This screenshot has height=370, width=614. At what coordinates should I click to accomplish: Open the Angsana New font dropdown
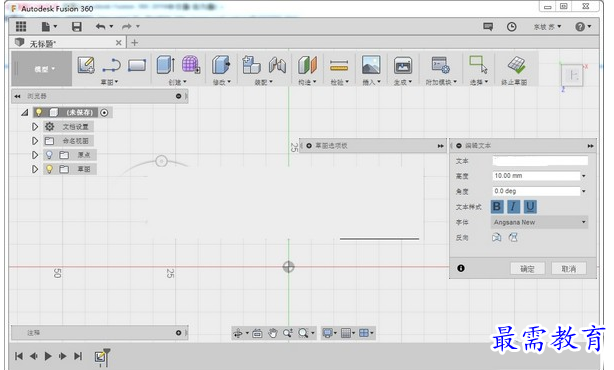pyautogui.click(x=539, y=222)
